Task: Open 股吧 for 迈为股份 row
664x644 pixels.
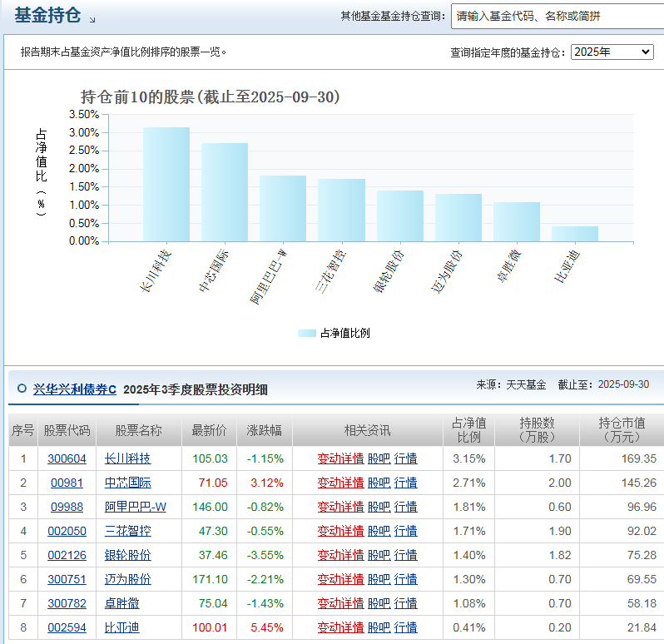Action: (379, 579)
